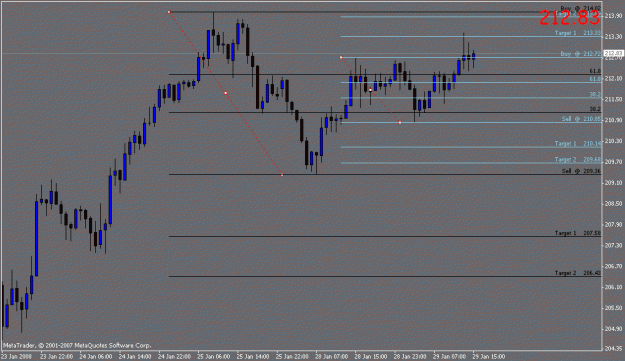Click '29 Jan 07:00' on the time axis

click(450, 356)
